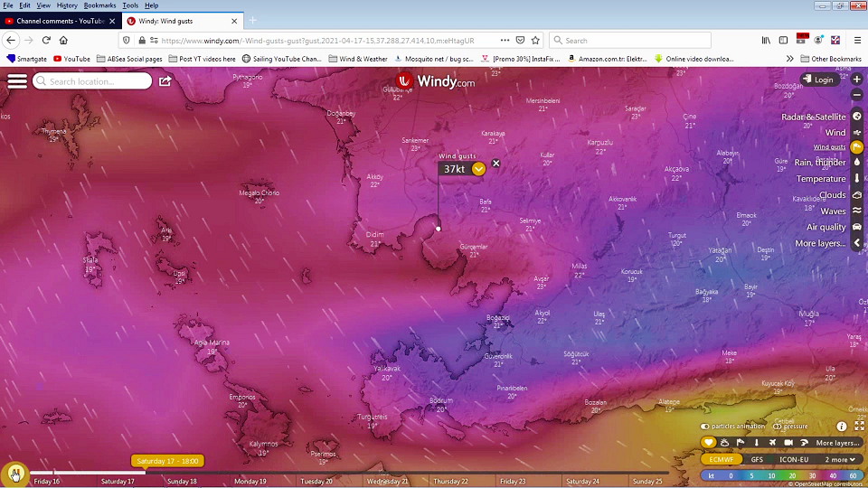
Task: Open a new browser tab
Action: tap(252, 21)
